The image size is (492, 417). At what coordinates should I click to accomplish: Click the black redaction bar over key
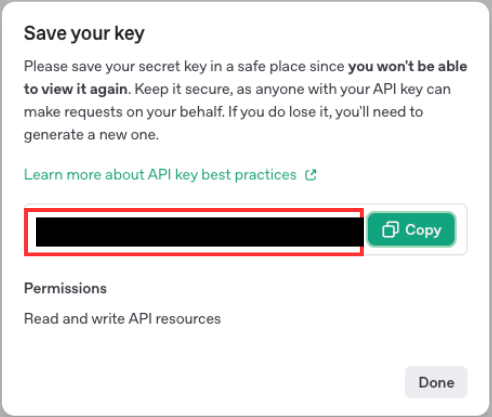click(200, 232)
